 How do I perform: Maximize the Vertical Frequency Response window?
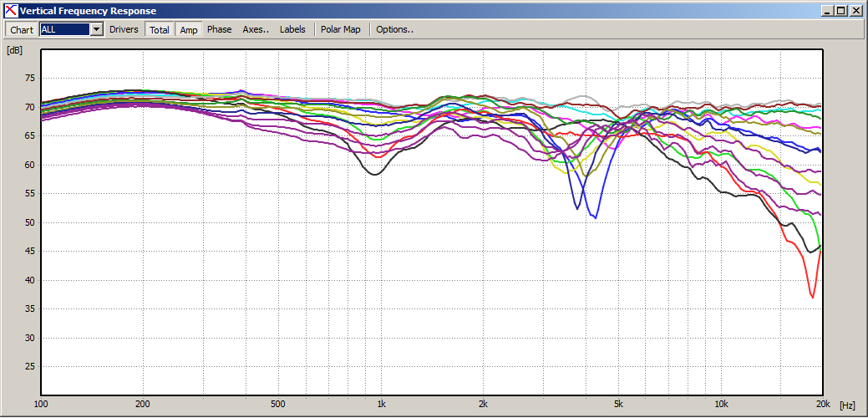(840, 11)
